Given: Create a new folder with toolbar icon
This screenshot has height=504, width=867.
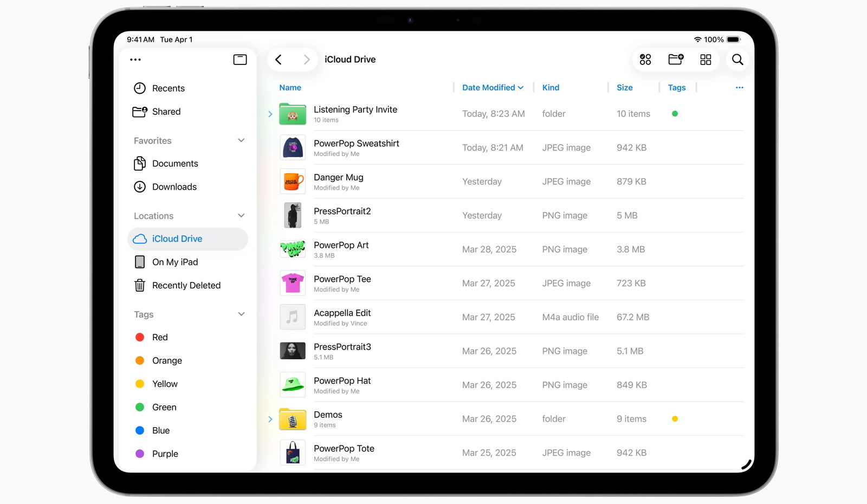Looking at the screenshot, I should [676, 60].
